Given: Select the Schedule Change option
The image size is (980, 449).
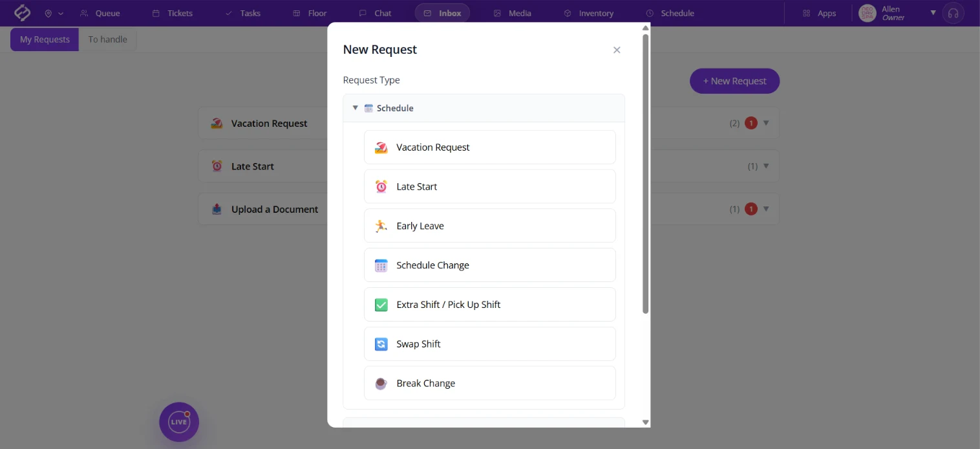Looking at the screenshot, I should pos(490,265).
